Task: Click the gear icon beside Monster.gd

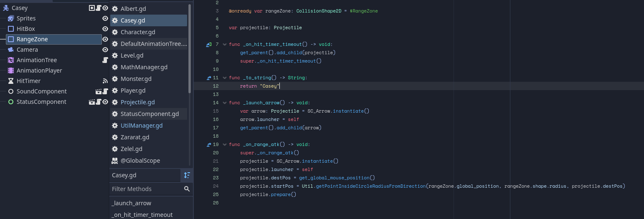Action: tap(114, 79)
